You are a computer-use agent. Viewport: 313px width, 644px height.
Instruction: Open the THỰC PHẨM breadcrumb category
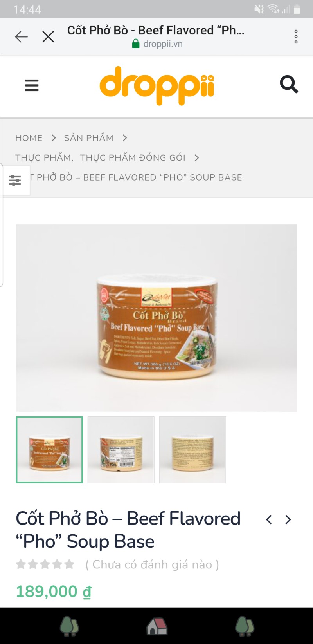(43, 157)
